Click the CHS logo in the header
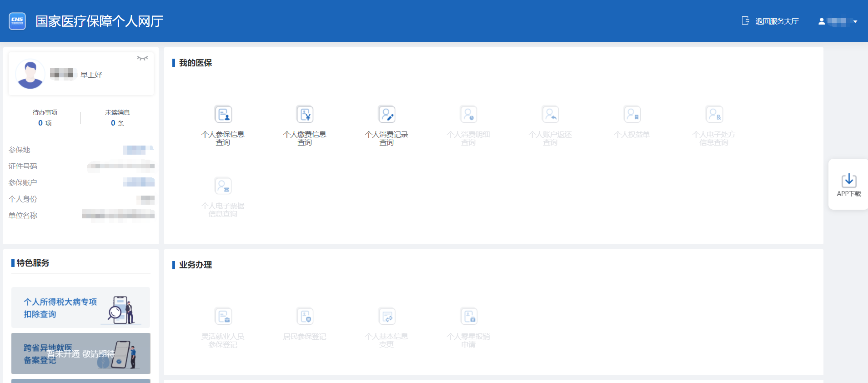This screenshot has width=868, height=383. click(x=17, y=21)
